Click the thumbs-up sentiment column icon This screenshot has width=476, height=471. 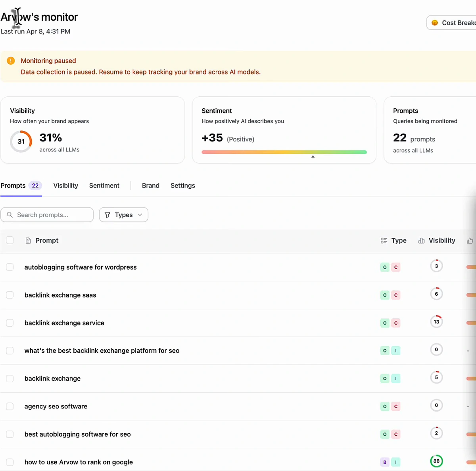470,241
